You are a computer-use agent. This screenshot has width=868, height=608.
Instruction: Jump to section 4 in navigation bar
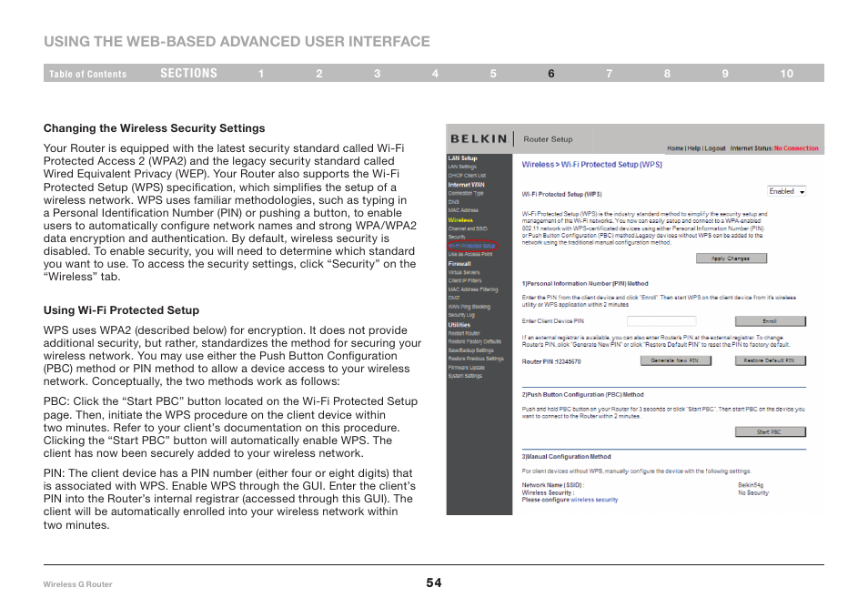(435, 74)
